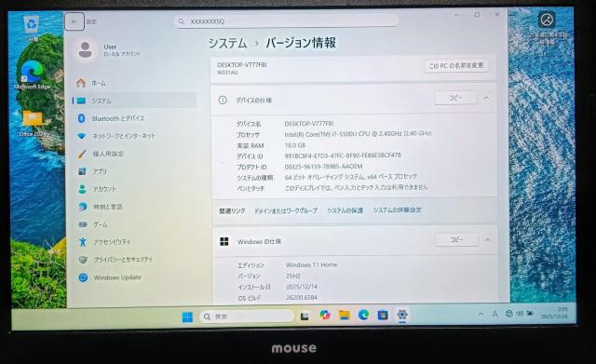Click the taskbar search box
The width and height of the screenshot is (596, 364).
click(x=247, y=317)
